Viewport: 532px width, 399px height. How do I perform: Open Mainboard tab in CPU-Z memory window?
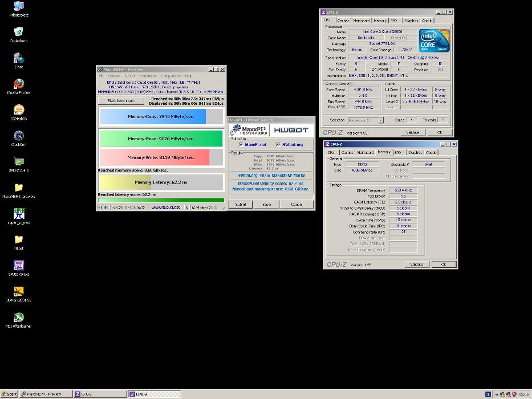click(366, 153)
